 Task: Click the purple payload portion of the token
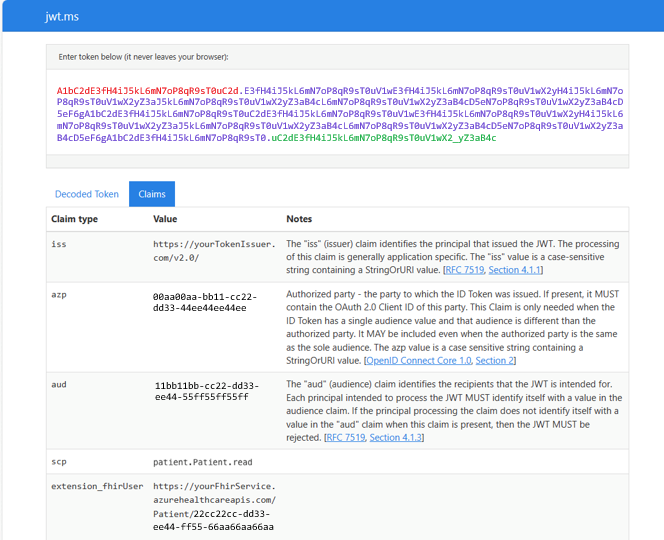340,114
